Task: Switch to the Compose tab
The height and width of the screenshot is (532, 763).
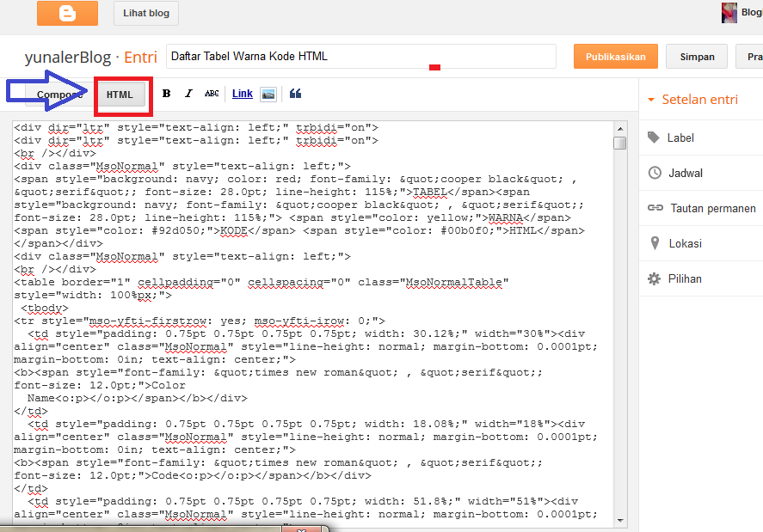Action: coord(58,93)
